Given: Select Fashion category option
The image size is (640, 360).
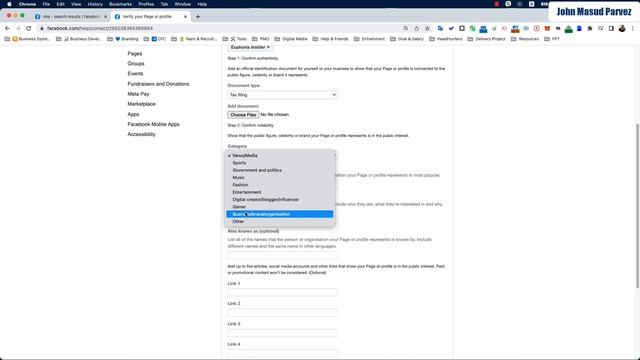Looking at the screenshot, I should pyautogui.click(x=280, y=185).
